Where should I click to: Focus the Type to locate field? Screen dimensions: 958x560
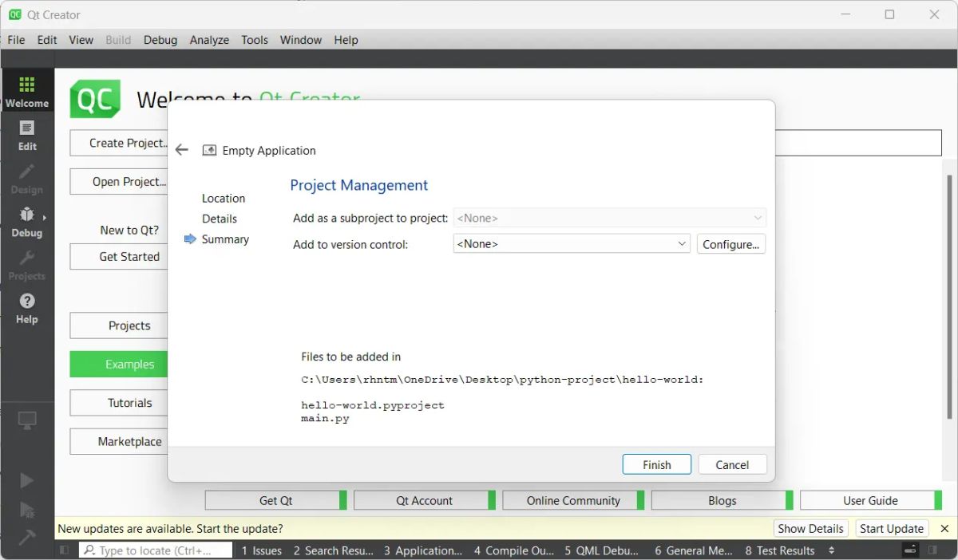coord(156,550)
